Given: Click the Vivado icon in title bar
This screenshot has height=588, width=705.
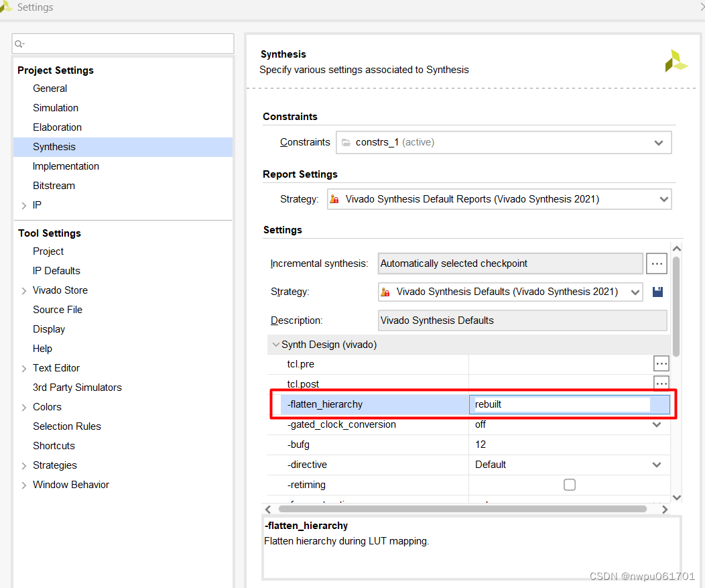Looking at the screenshot, I should coord(5,6).
